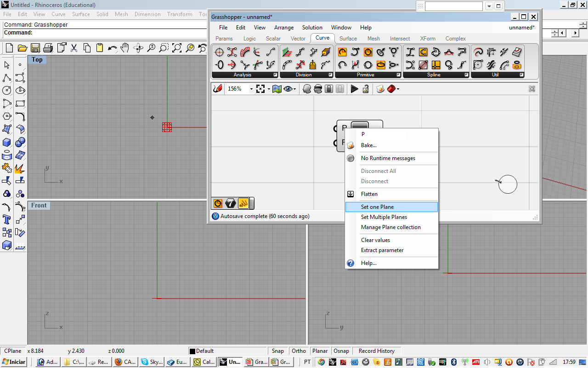
Task: Select the arrow pointer tool in Rhino sidebar
Action: coord(7,65)
